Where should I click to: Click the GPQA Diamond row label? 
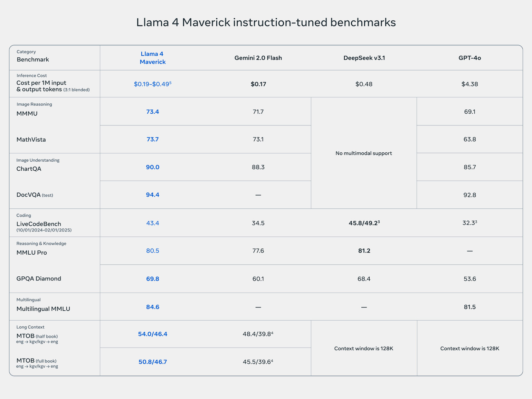[x=39, y=278]
